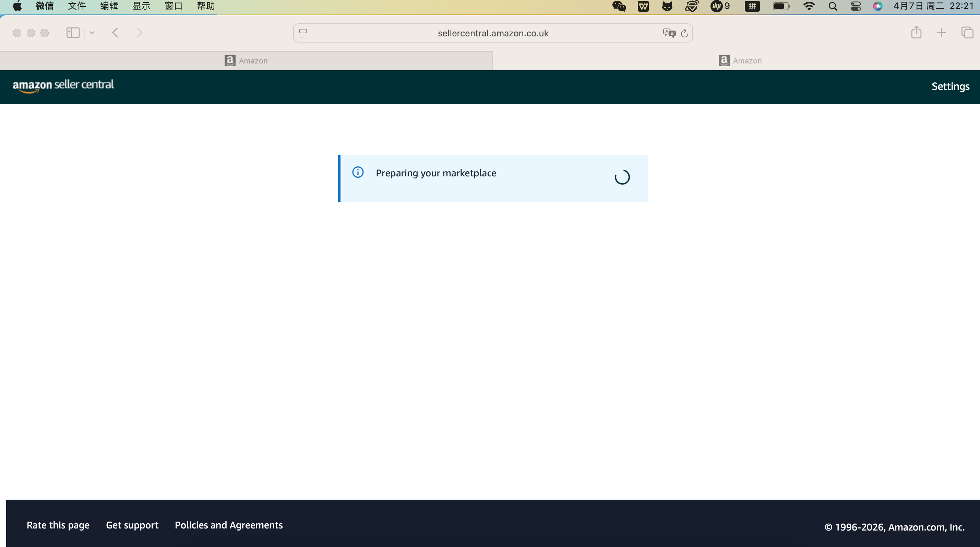Open the translate page icon
The image size is (980, 547).
pyautogui.click(x=668, y=33)
